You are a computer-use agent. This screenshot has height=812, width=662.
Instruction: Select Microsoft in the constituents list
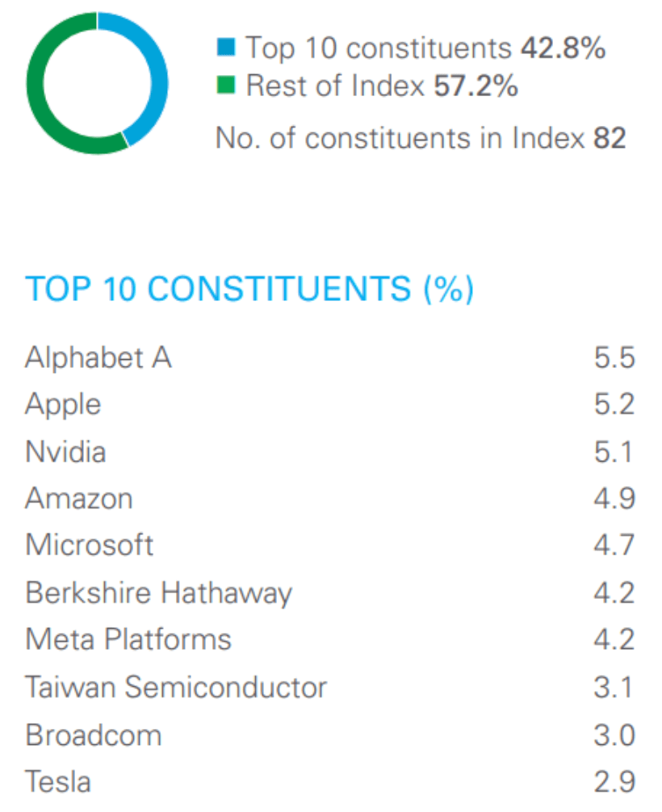[90, 545]
